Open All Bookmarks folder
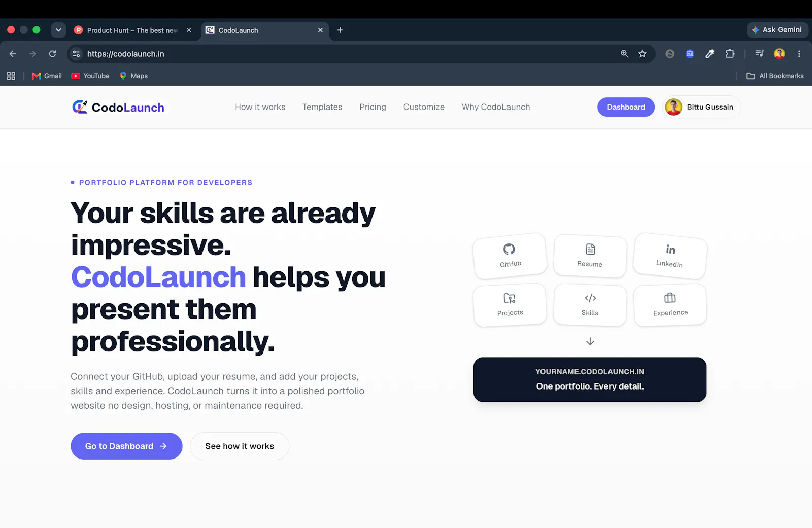The image size is (812, 528). (x=775, y=76)
